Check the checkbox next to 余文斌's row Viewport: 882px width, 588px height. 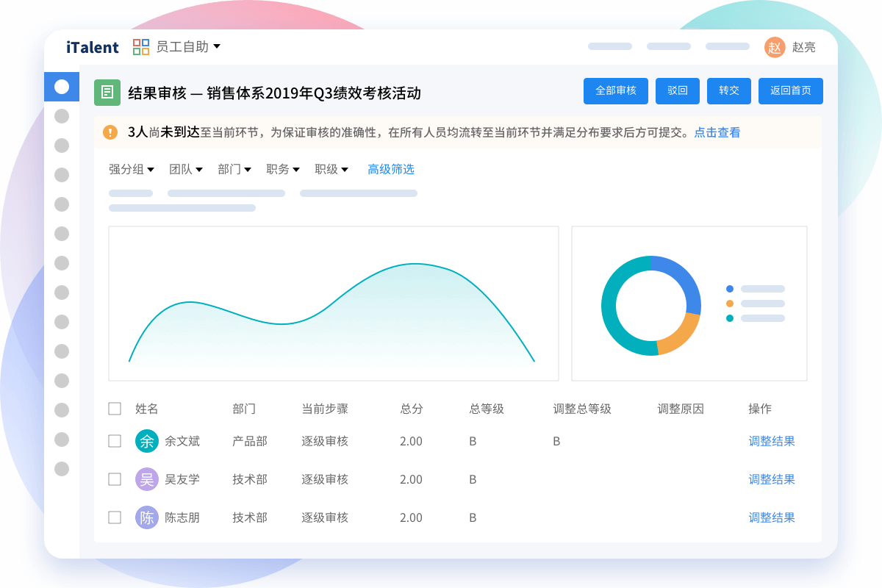coord(115,441)
